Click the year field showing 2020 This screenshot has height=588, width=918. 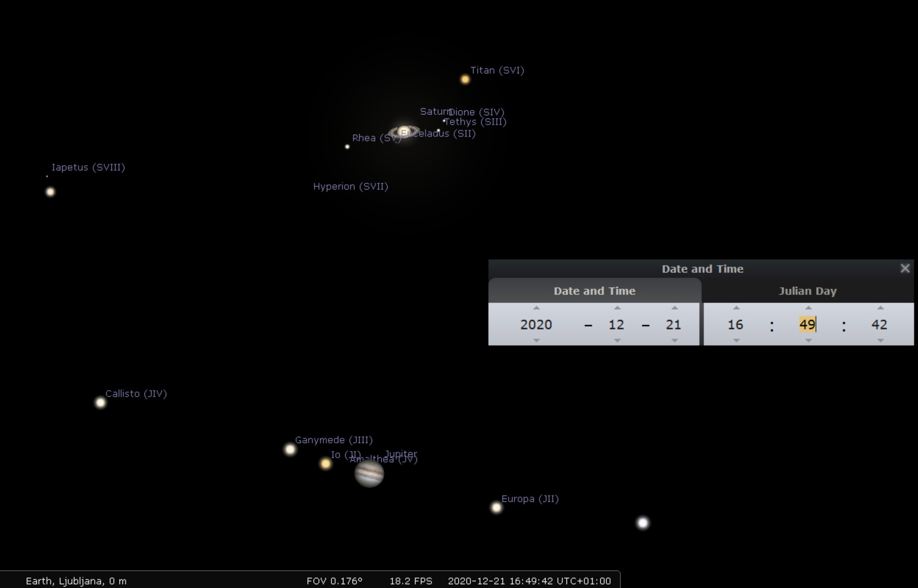(536, 324)
